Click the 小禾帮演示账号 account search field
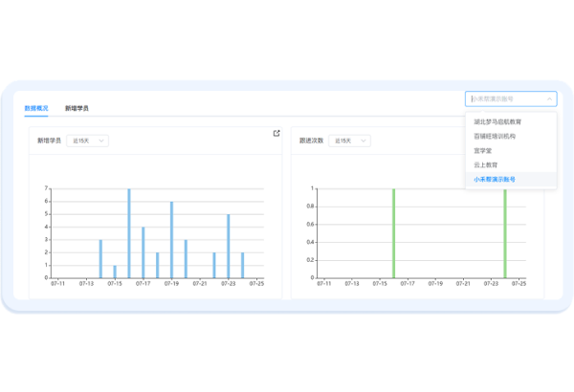Image resolution: width=574 pixels, height=392 pixels. pos(505,98)
